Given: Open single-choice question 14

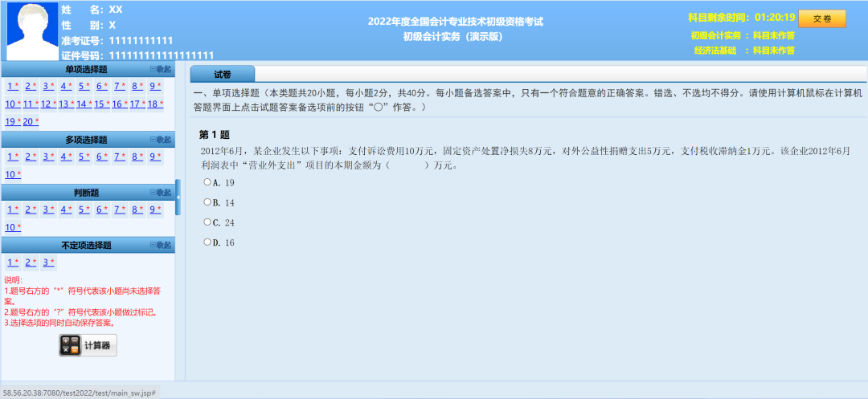Looking at the screenshot, I should (x=84, y=104).
